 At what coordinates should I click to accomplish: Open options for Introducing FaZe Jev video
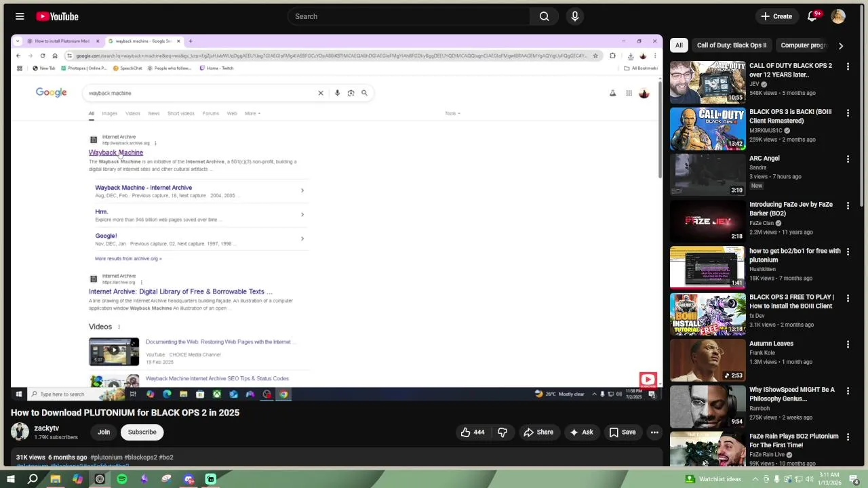tap(848, 205)
